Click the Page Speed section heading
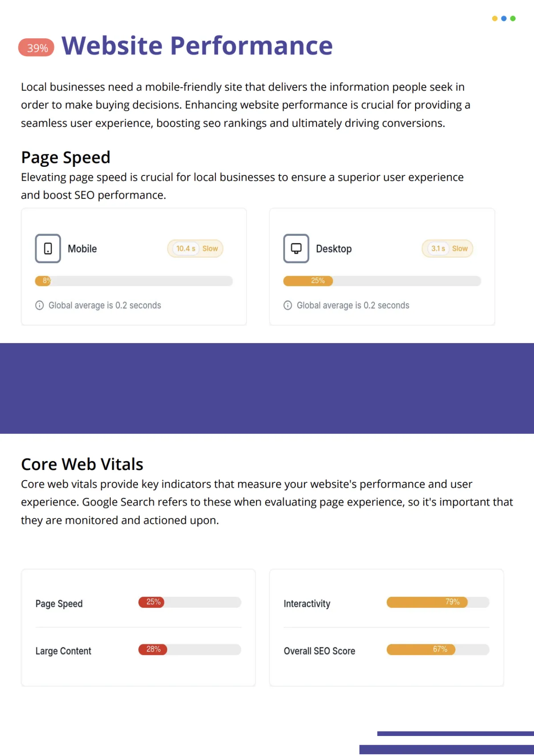The image size is (534, 756). tap(66, 158)
